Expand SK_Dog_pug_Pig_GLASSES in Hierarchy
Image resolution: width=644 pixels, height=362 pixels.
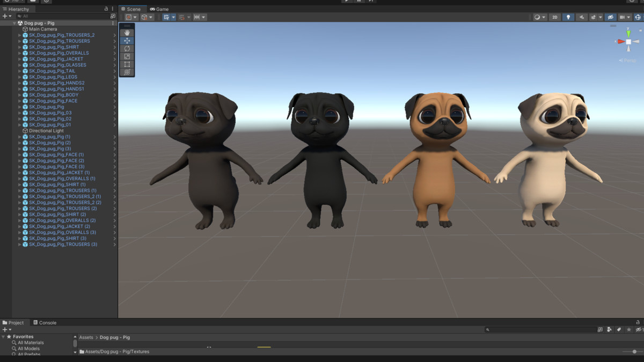(x=20, y=65)
